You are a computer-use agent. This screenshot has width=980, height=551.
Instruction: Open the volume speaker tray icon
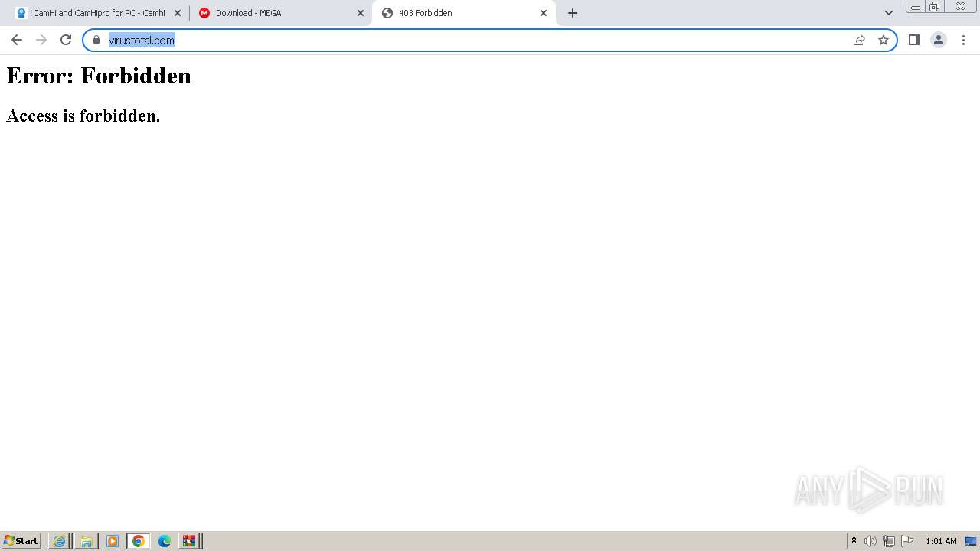pyautogui.click(x=871, y=541)
